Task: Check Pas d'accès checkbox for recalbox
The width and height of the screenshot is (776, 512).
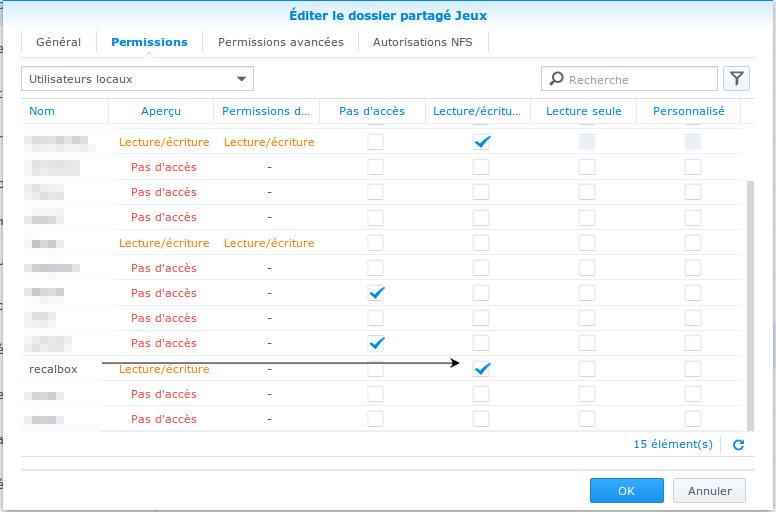Action: (375, 369)
